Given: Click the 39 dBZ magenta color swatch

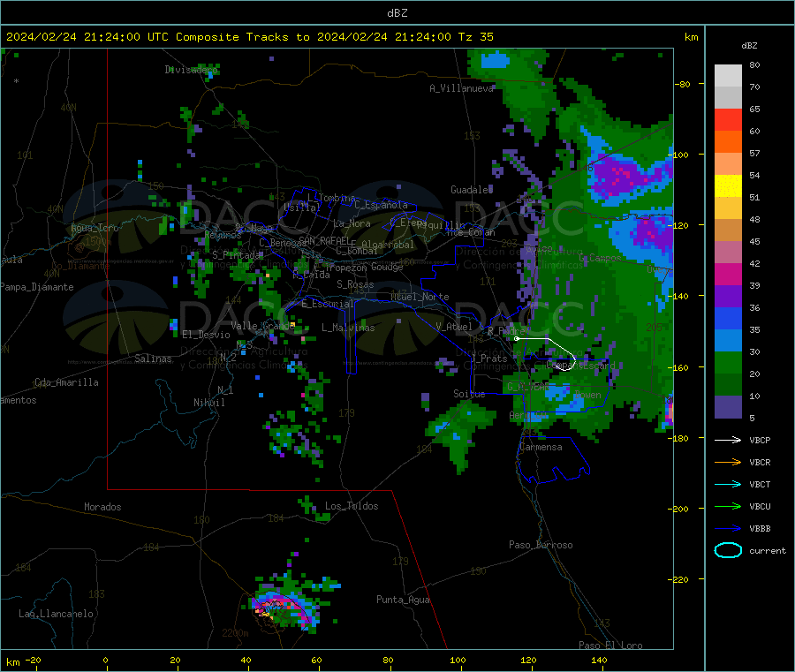Looking at the screenshot, I should point(728,274).
